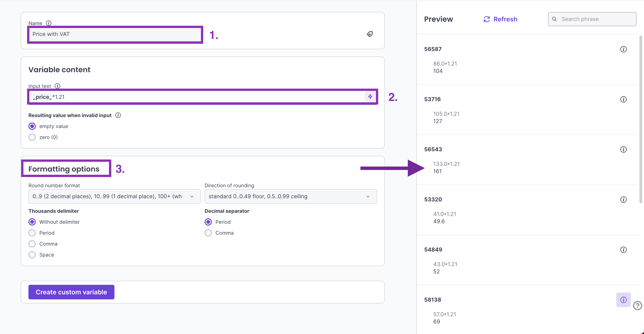Select Period as thousands delimiter

click(32, 233)
